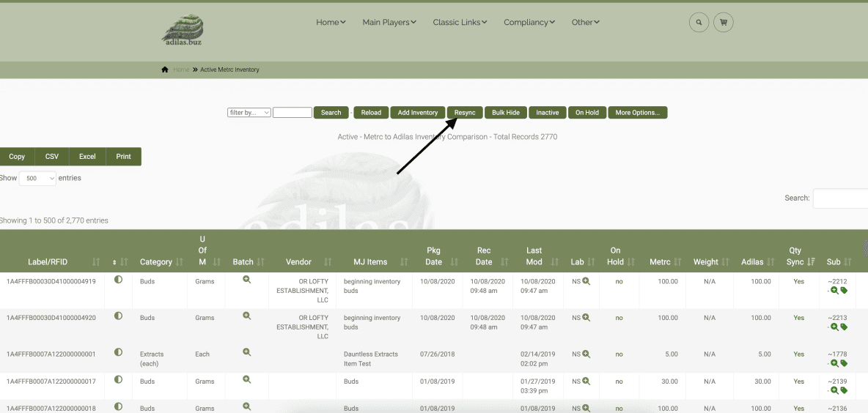Copy table with the Copy button
This screenshot has height=413, width=868.
[17, 157]
